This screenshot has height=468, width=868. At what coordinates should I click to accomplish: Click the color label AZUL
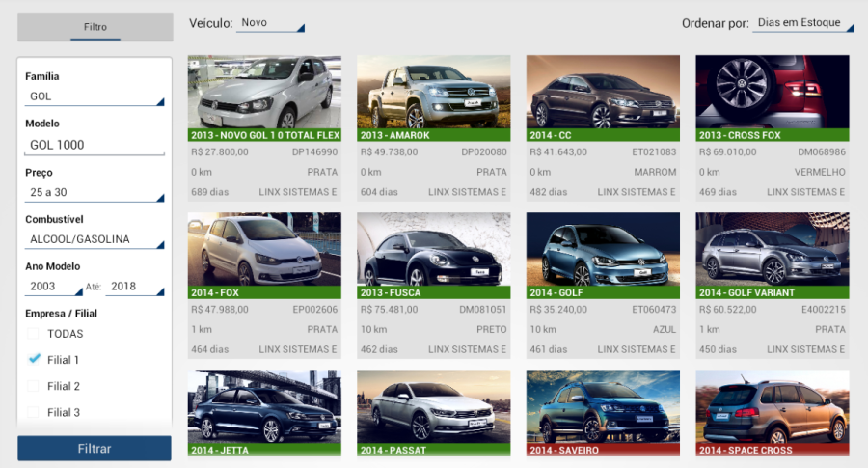click(x=665, y=330)
